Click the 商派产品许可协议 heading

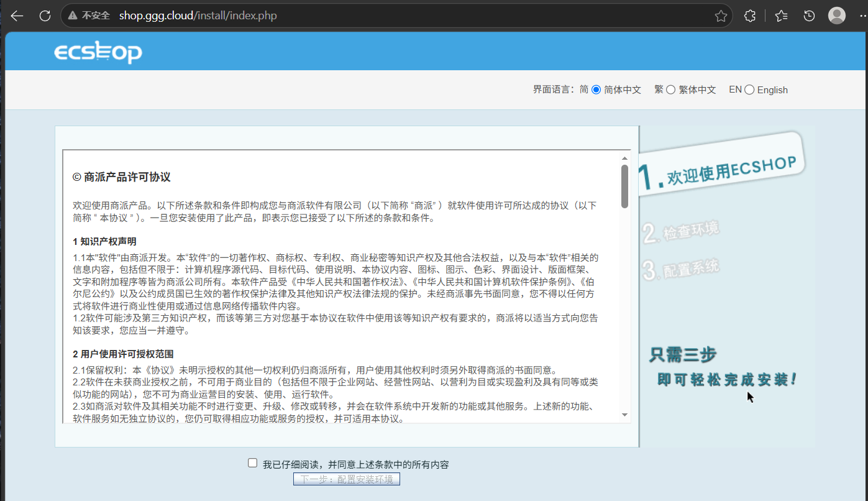pyautogui.click(x=121, y=177)
